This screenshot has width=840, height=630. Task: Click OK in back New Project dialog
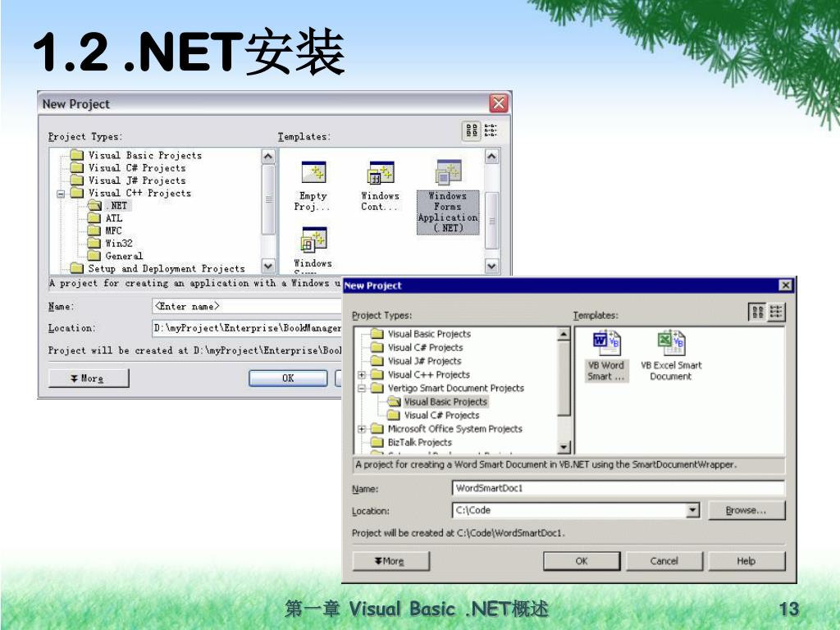click(288, 378)
